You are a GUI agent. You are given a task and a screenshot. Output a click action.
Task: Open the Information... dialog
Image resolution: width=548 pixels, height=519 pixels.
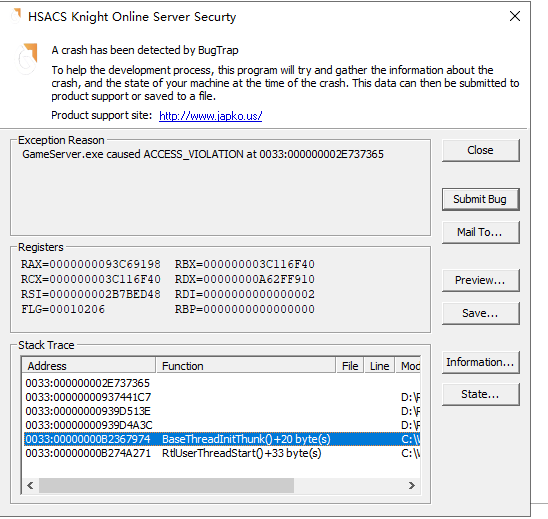click(x=481, y=362)
